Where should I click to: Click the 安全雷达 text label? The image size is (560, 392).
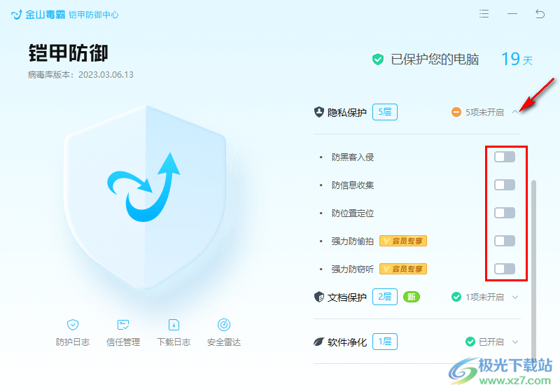[224, 342]
